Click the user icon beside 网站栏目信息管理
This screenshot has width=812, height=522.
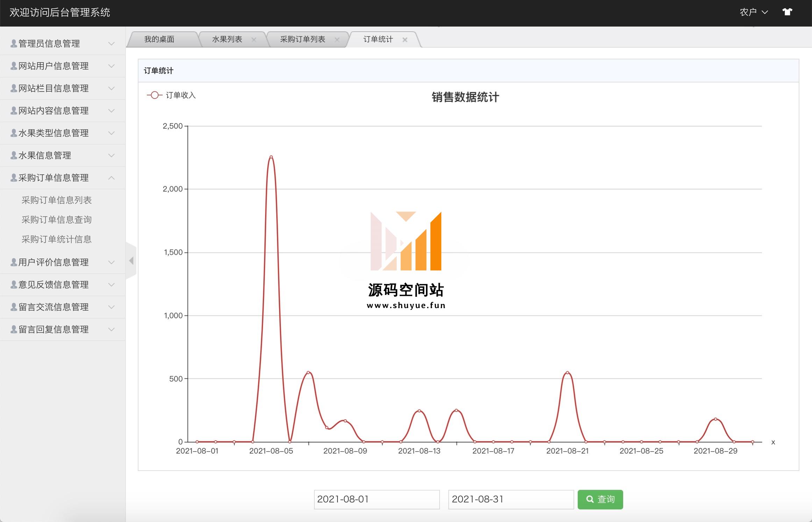(14, 88)
